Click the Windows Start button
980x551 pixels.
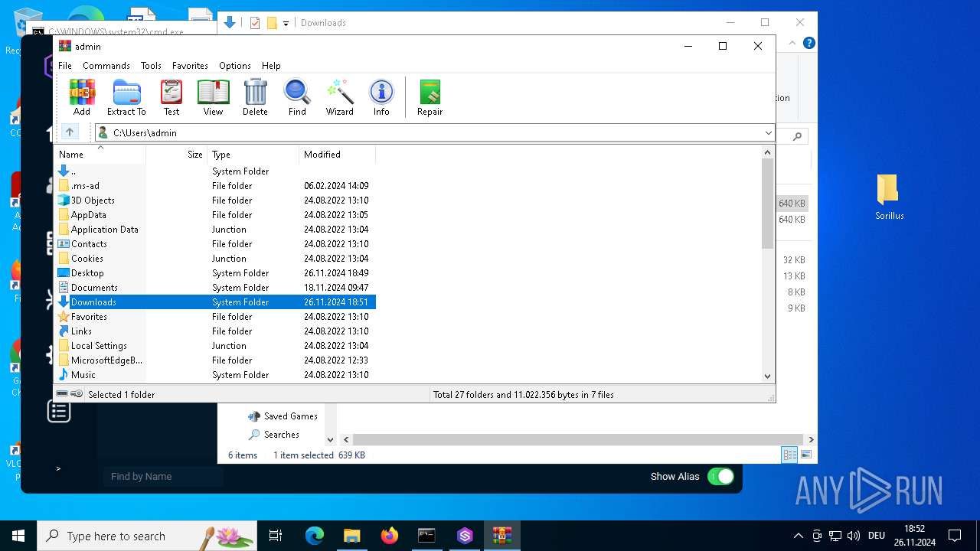pos(18,536)
